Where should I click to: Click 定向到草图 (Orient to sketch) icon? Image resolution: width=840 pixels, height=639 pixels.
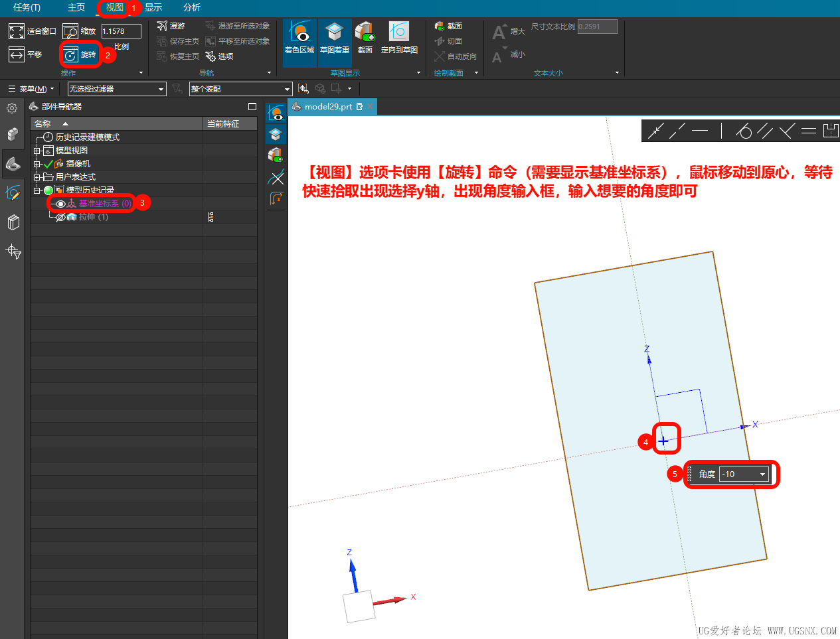coord(398,36)
